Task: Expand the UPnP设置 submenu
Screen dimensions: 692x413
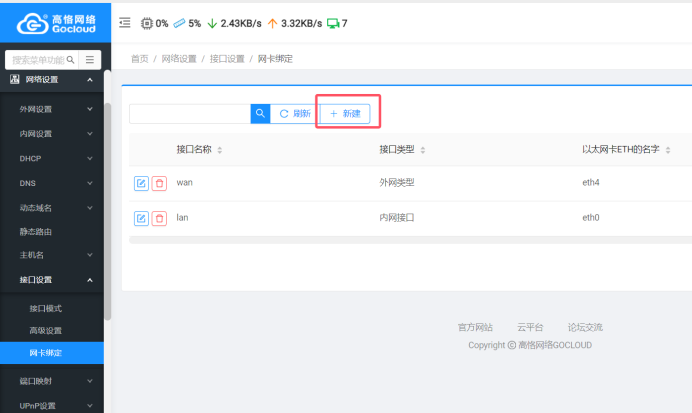Action: point(90,406)
